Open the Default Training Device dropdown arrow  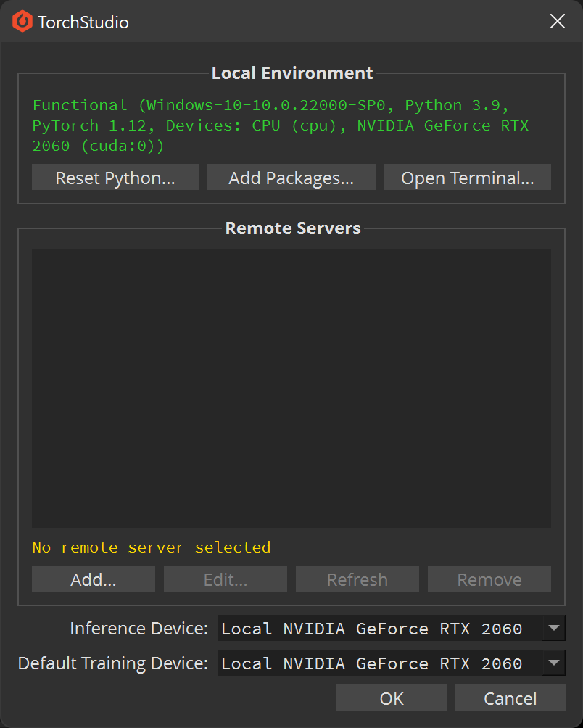[554, 663]
